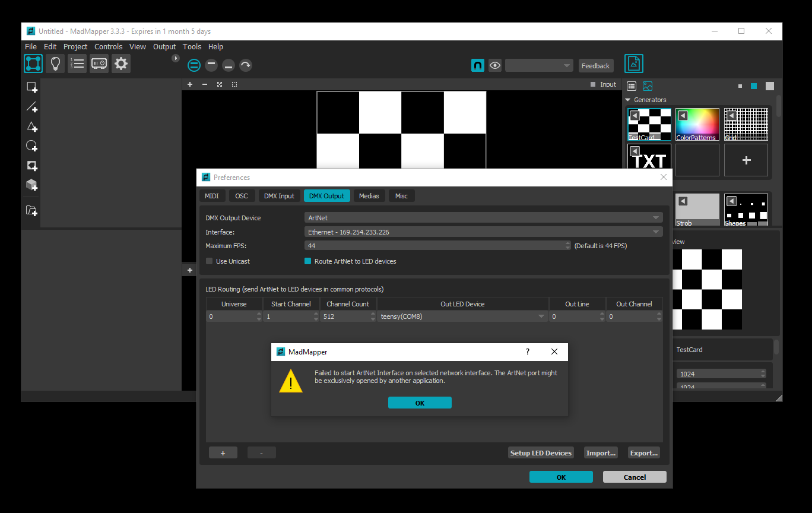Add a routing row with the plus button
The height and width of the screenshot is (513, 812).
coord(223,453)
